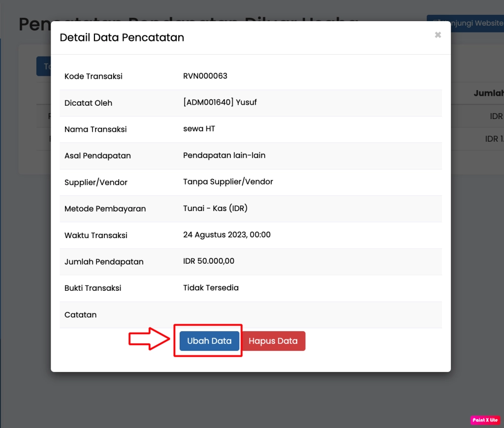This screenshot has height=428, width=504.
Task: Close the Detail Data Pencatatan dialog
Action: 438,35
